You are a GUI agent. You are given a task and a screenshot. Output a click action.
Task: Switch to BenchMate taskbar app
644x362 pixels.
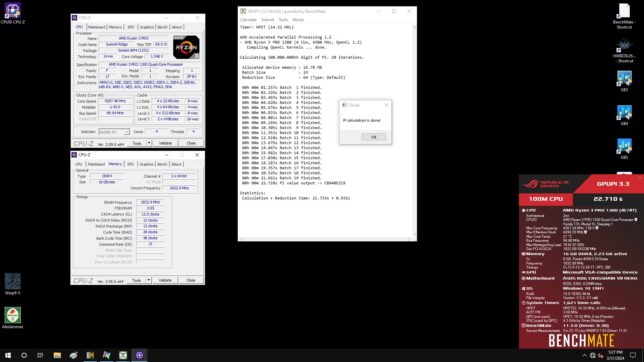coord(90,355)
